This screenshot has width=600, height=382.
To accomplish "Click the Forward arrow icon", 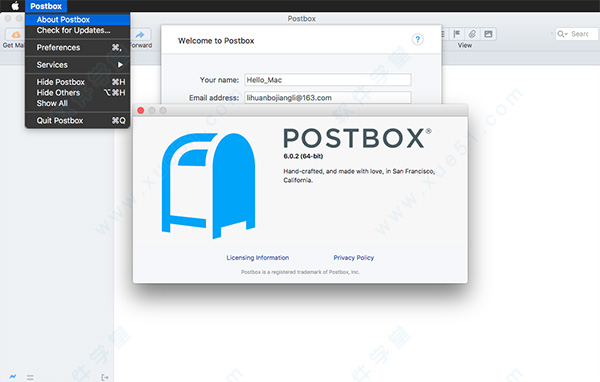I will [x=140, y=34].
